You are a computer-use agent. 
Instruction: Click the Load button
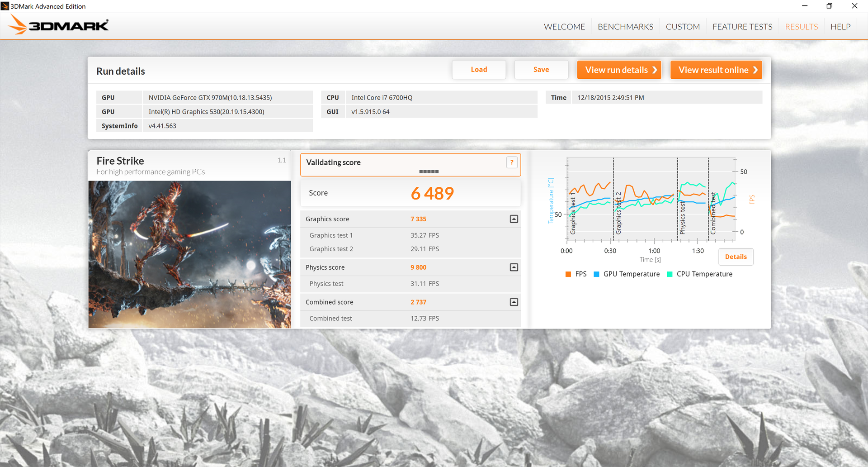click(479, 70)
